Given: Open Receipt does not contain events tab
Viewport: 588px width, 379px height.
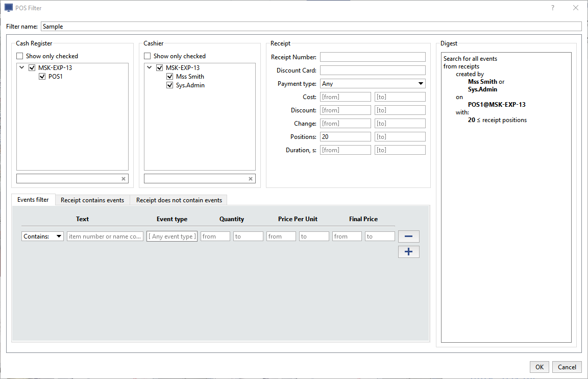Looking at the screenshot, I should pos(179,200).
